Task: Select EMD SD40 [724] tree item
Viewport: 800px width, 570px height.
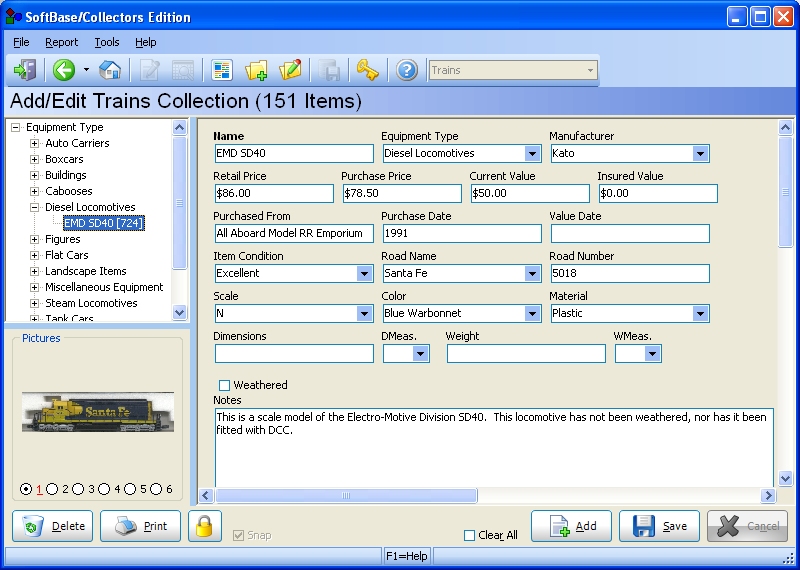Action: pos(104,223)
